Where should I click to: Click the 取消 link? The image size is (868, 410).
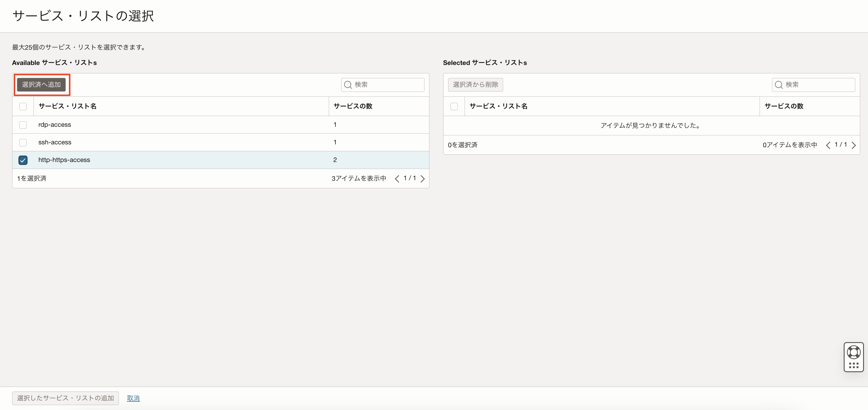(133, 398)
